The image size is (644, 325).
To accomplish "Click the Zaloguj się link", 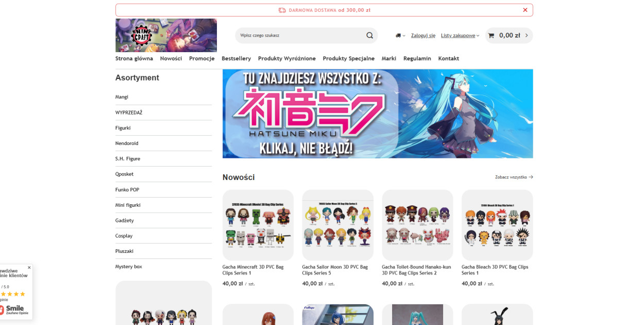I will 423,36.
